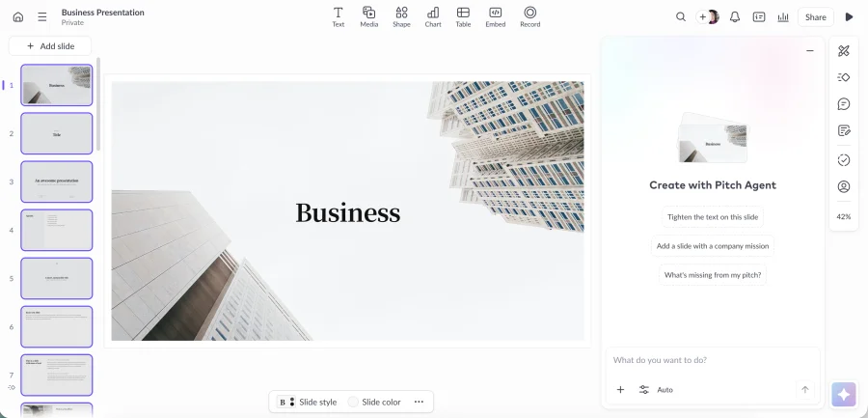Viewport: 868px width, 418px height.
Task: Select slide 5 thumbnail
Action: coord(57,278)
